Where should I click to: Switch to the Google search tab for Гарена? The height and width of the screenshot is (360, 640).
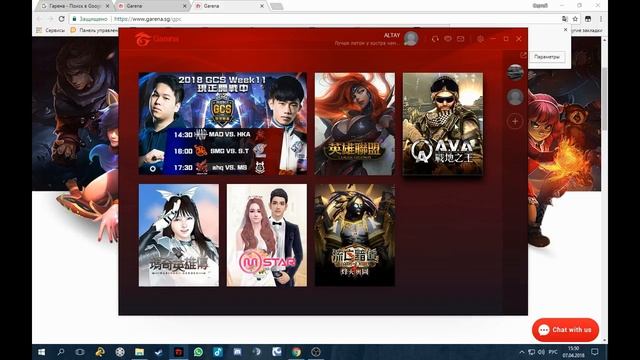tap(73, 6)
